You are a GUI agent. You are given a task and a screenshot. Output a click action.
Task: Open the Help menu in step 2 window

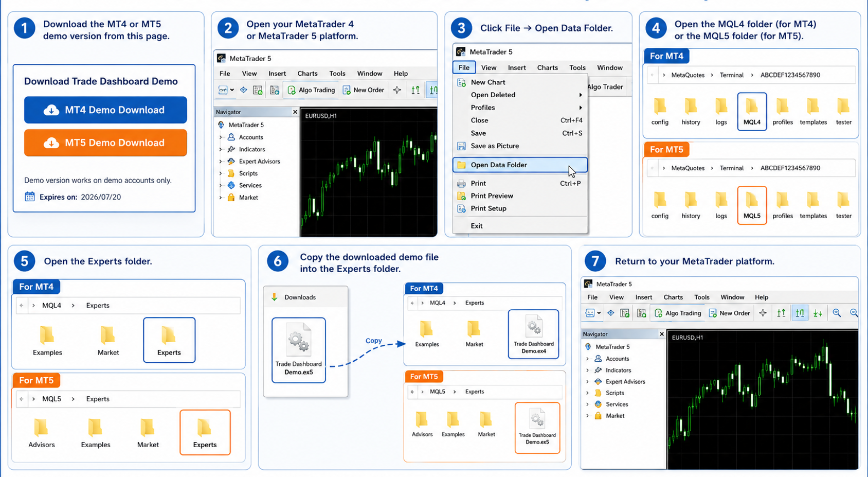click(401, 74)
